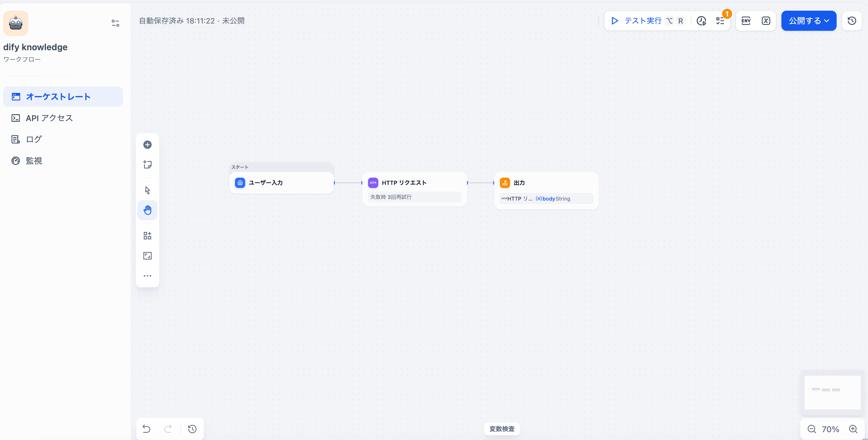
Task: Select the HTTP リクエスト node
Action: point(404,183)
